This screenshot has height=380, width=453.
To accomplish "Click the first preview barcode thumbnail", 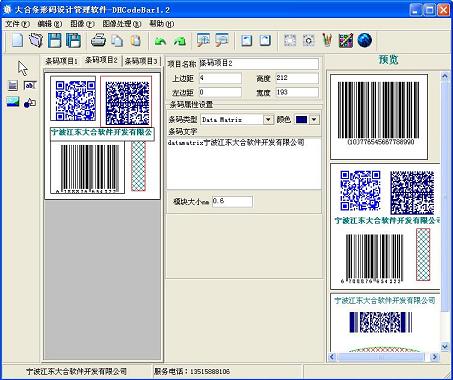I will click(x=379, y=117).
